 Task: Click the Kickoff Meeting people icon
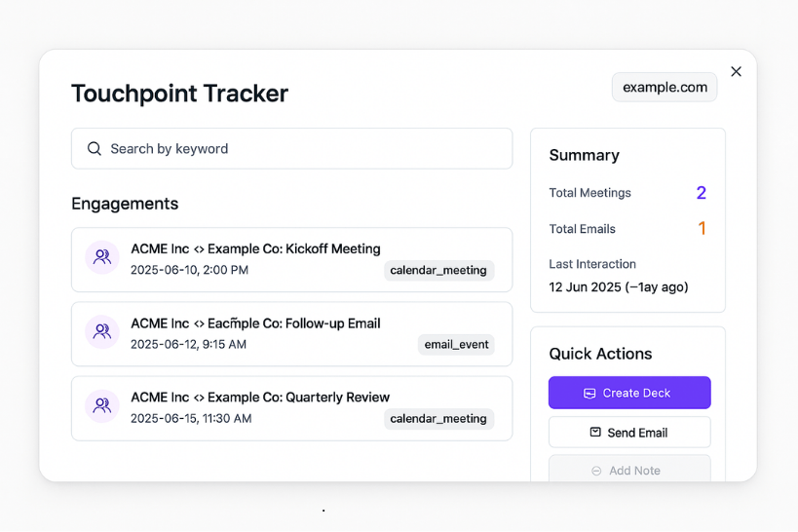coord(102,257)
